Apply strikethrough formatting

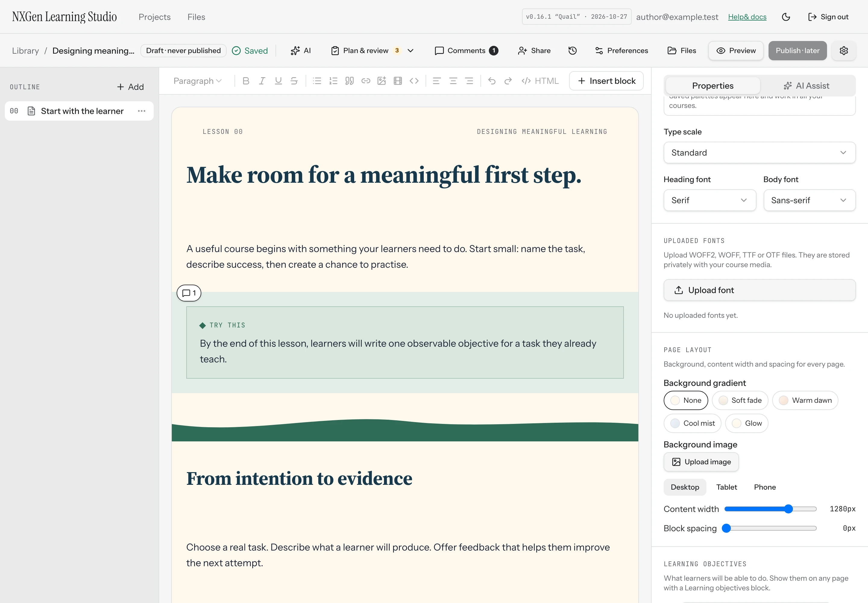coord(294,81)
